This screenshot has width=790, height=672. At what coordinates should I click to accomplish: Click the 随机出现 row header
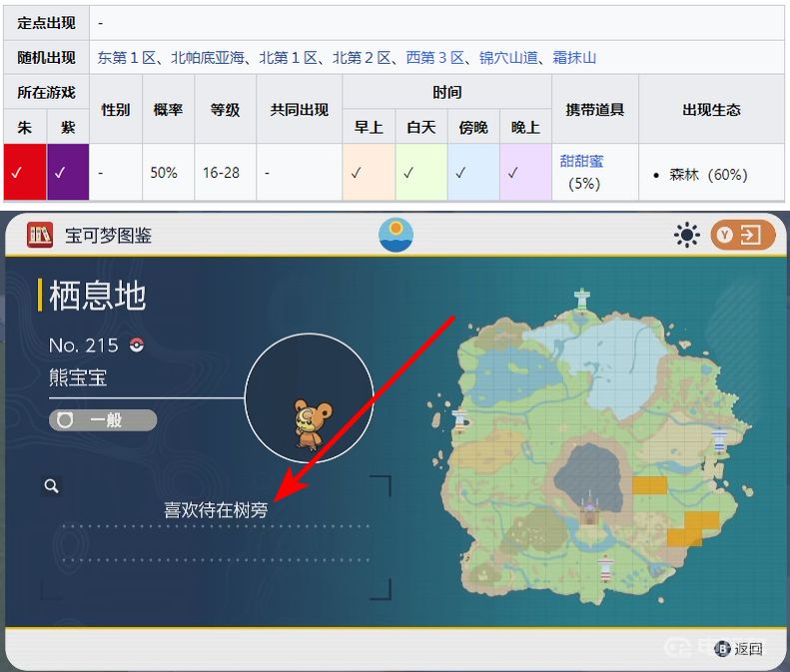click(46, 58)
